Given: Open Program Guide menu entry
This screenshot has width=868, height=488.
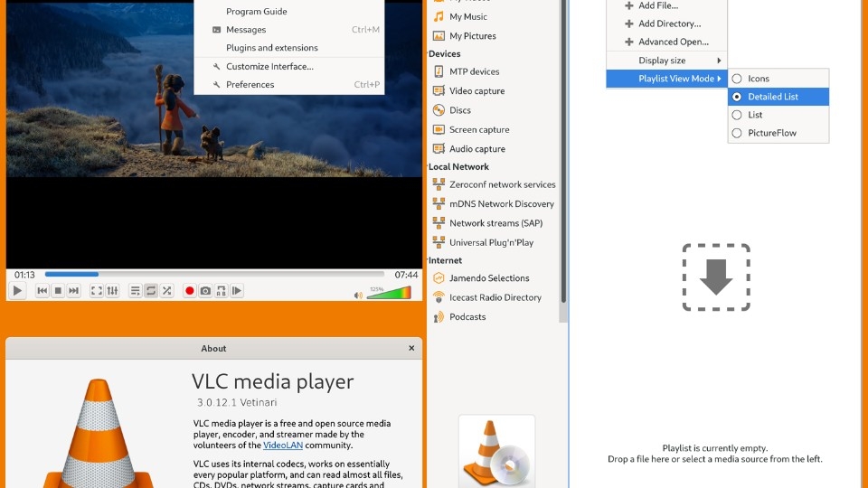Looking at the screenshot, I should [289, 11].
